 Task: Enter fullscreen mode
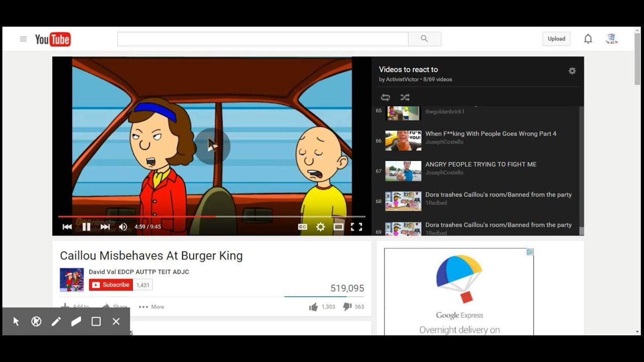356,227
